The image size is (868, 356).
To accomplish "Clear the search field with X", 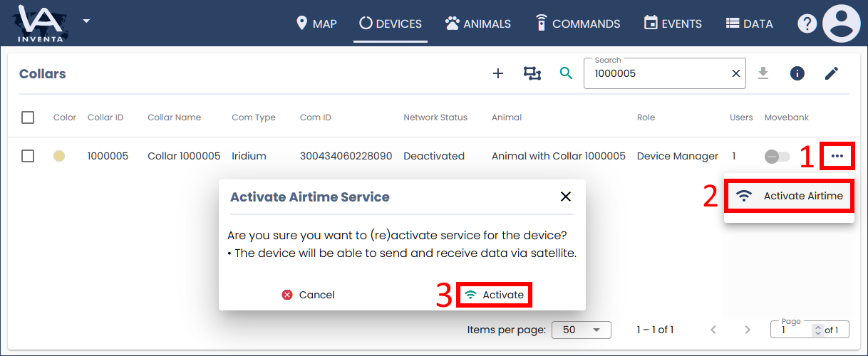I will click(736, 73).
